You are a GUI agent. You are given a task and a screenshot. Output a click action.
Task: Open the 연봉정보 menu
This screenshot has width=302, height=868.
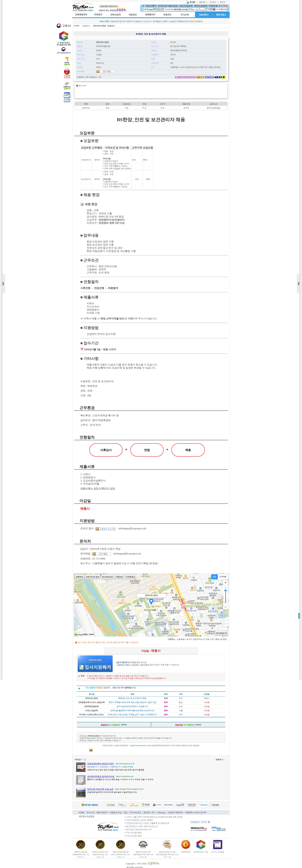coord(133,15)
